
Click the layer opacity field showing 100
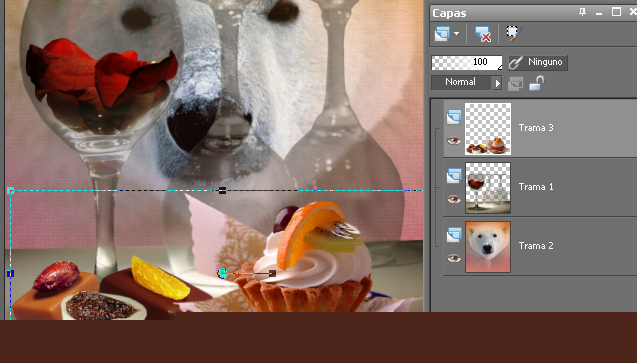point(466,63)
